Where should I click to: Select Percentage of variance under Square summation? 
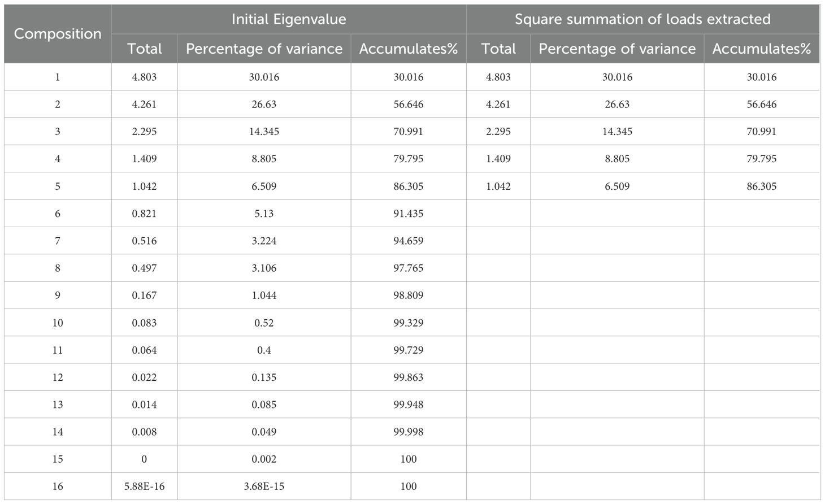tap(617, 49)
